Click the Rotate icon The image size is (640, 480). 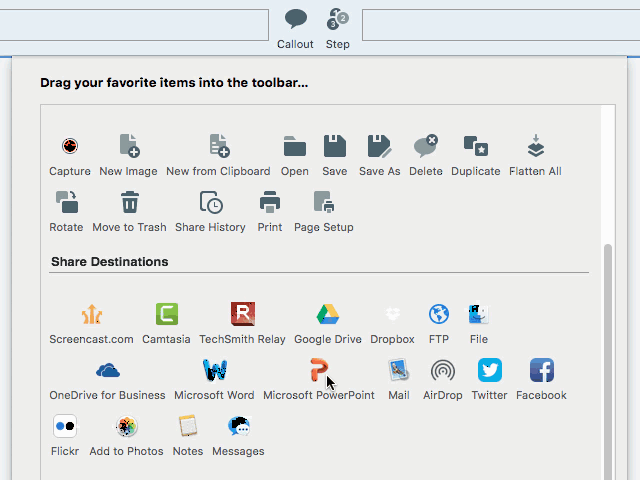pos(67,202)
